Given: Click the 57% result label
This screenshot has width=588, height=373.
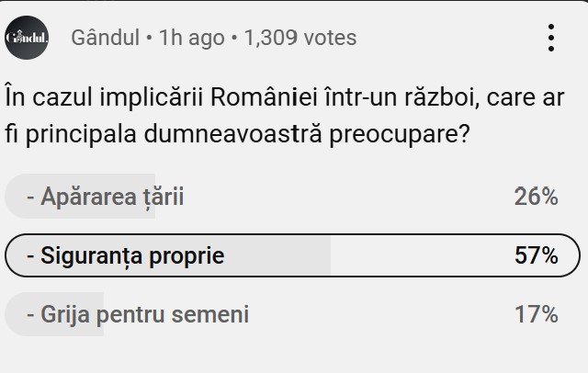Looking at the screenshot, I should (x=536, y=255).
